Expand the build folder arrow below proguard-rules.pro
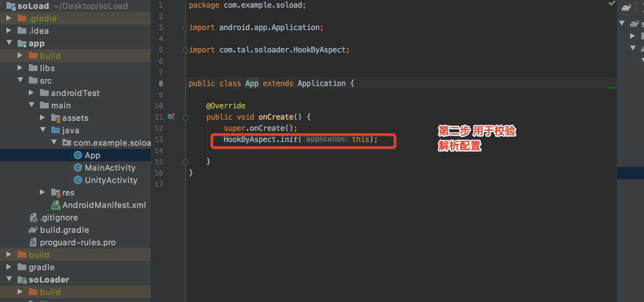 [9, 255]
